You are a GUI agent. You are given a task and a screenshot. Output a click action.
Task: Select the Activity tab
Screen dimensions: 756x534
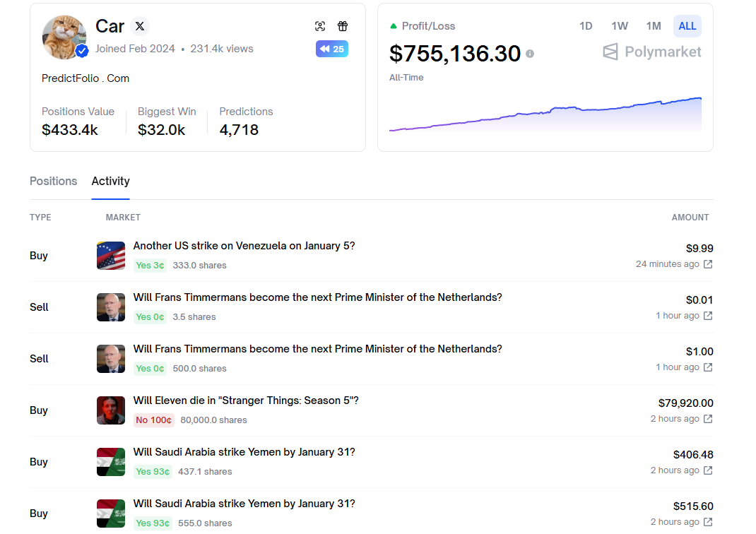point(111,181)
